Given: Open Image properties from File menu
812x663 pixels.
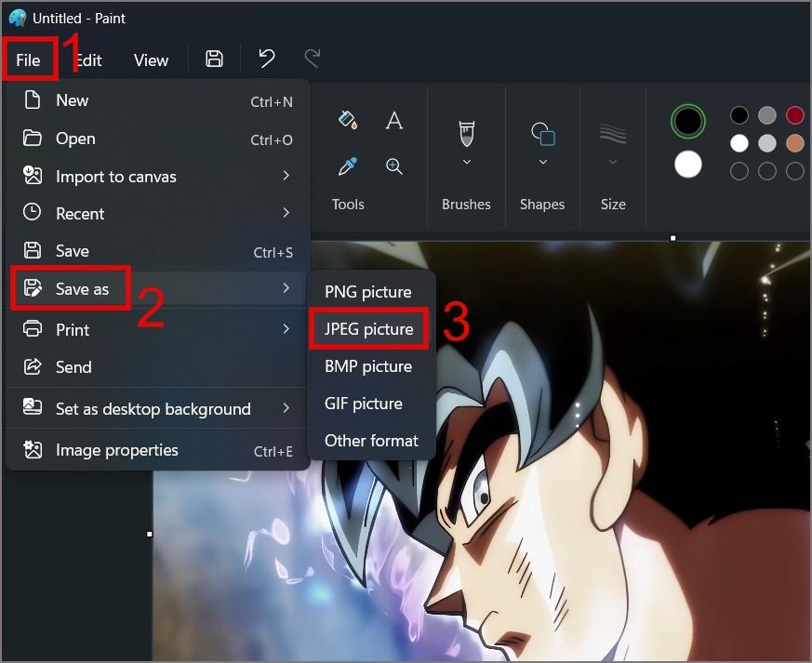Looking at the screenshot, I should [158, 450].
